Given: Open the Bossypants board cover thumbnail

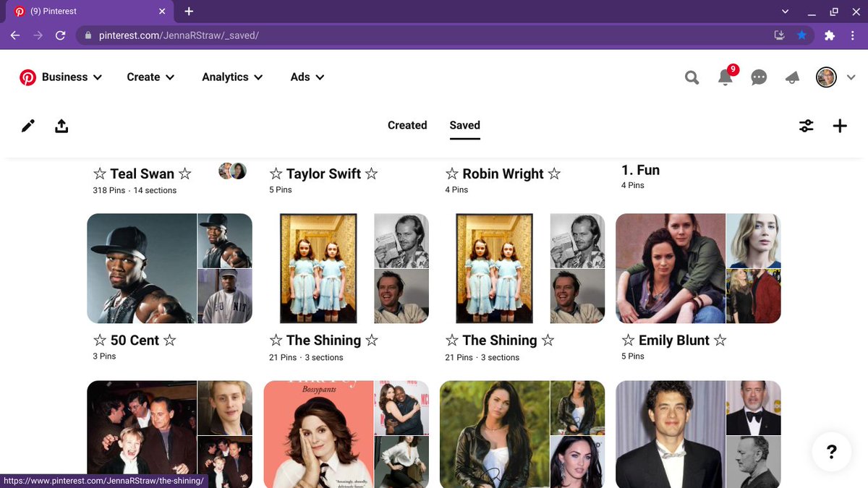Looking at the screenshot, I should [x=346, y=434].
